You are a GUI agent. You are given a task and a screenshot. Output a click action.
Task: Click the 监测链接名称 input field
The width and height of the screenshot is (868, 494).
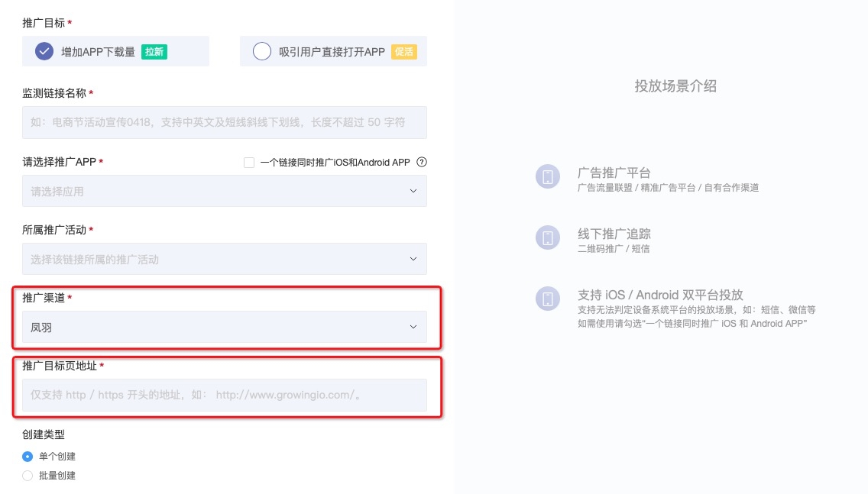click(224, 122)
